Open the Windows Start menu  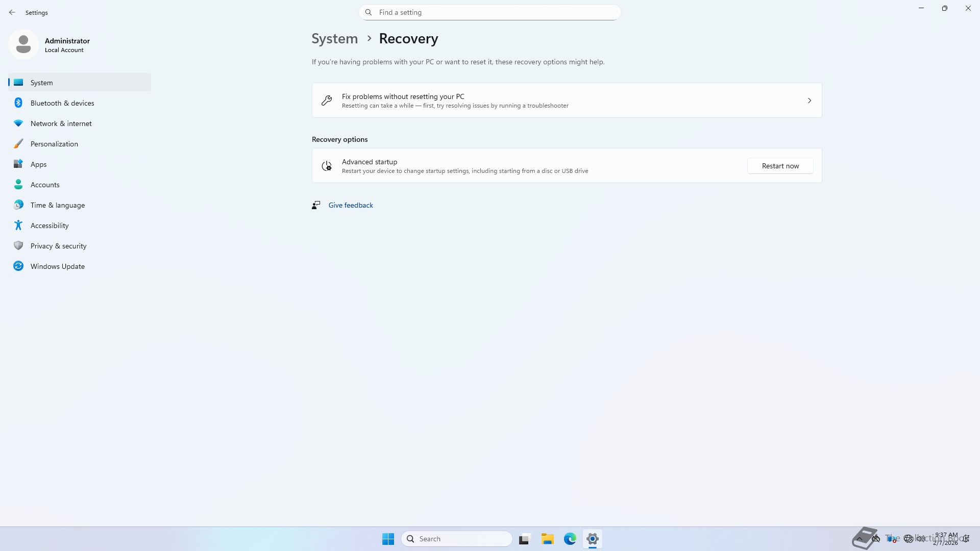(388, 539)
